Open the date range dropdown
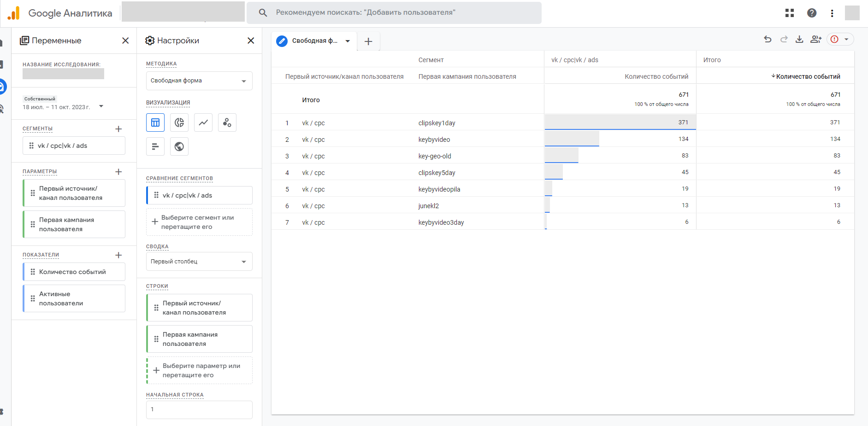Viewport: 868px width, 426px height. pos(101,106)
